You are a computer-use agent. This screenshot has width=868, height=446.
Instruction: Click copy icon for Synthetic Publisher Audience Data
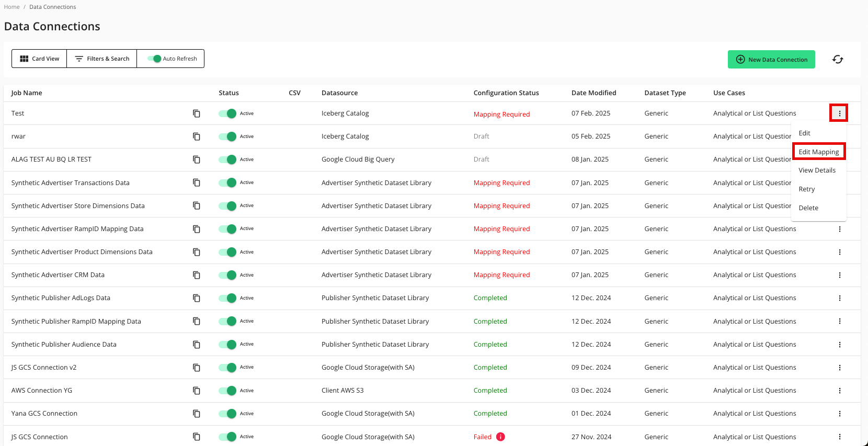pos(197,345)
